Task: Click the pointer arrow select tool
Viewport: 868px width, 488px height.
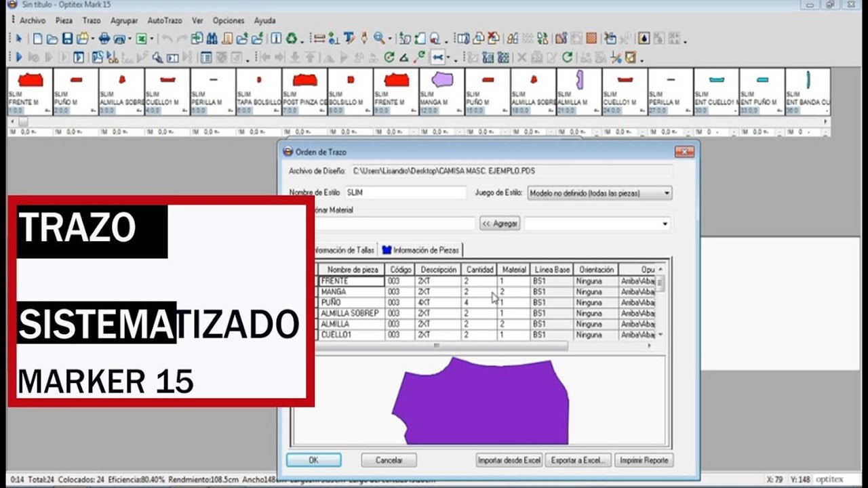Action: (x=19, y=39)
